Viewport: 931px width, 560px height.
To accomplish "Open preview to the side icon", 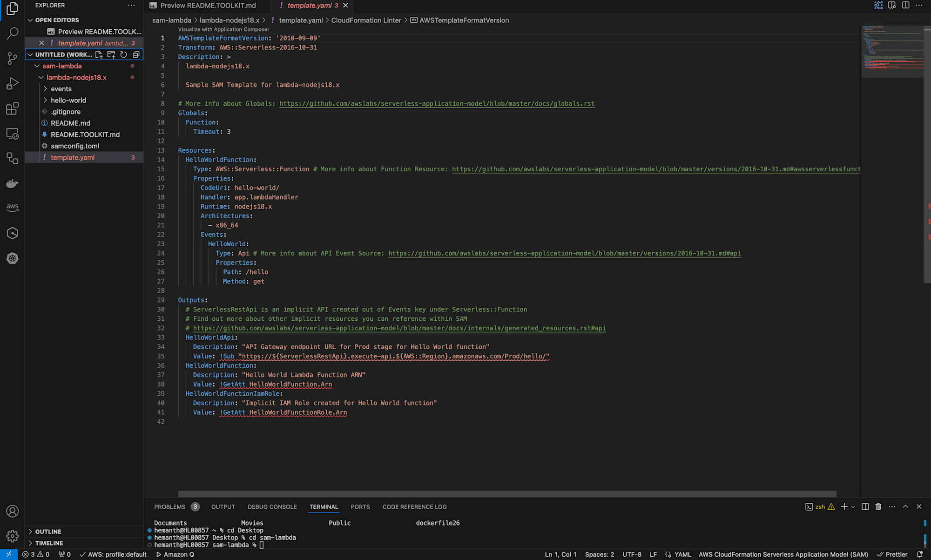I will (x=892, y=5).
